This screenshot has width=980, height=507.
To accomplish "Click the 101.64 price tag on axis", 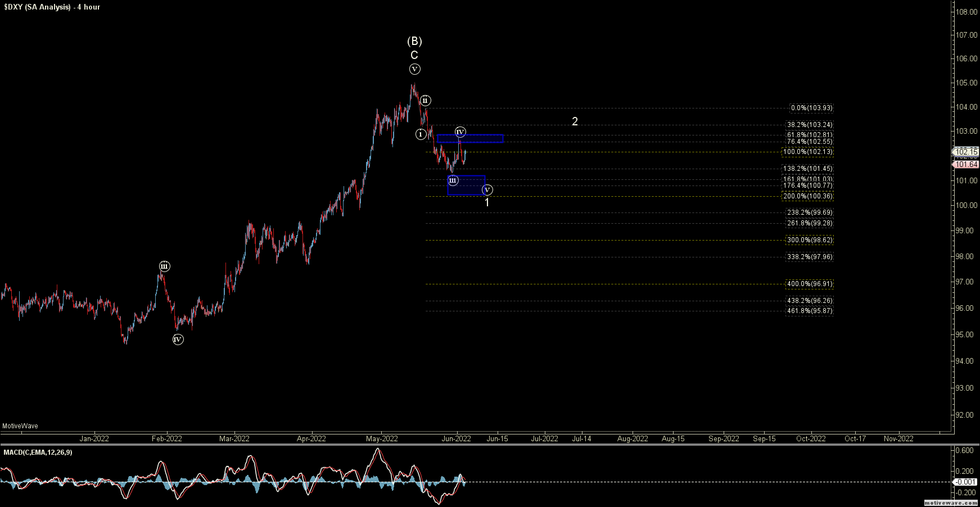I will [x=967, y=165].
